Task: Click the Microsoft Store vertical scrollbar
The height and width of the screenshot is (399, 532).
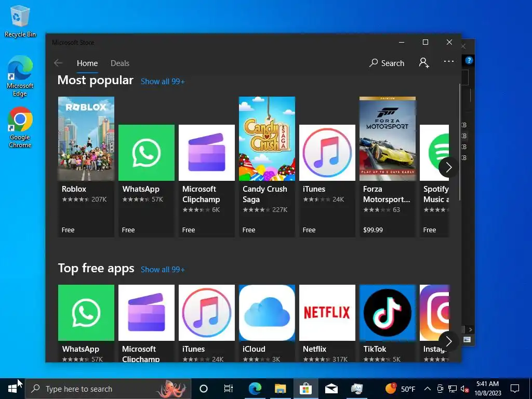Action: [x=460, y=142]
